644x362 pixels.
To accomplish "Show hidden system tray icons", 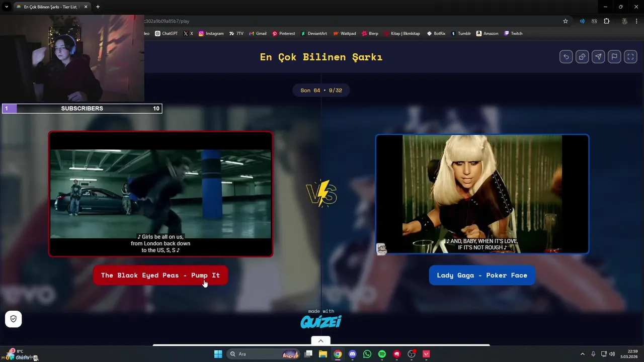I will 583,354.
